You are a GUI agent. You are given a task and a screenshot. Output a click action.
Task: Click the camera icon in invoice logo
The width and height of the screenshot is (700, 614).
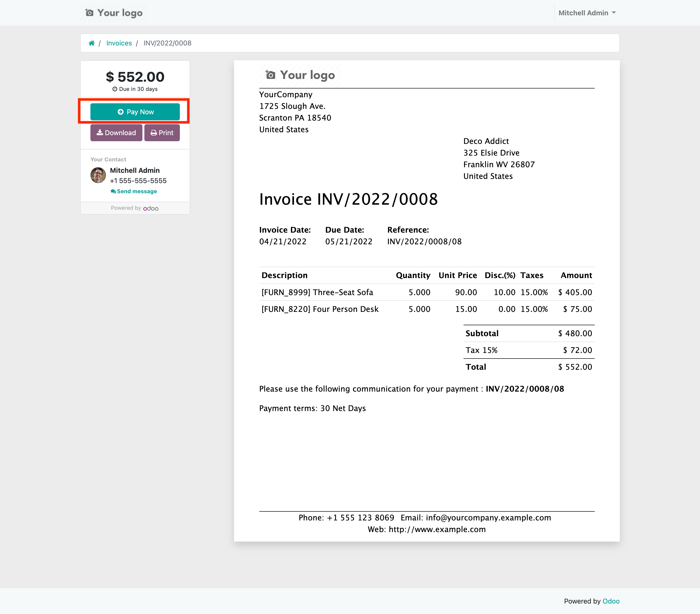270,75
